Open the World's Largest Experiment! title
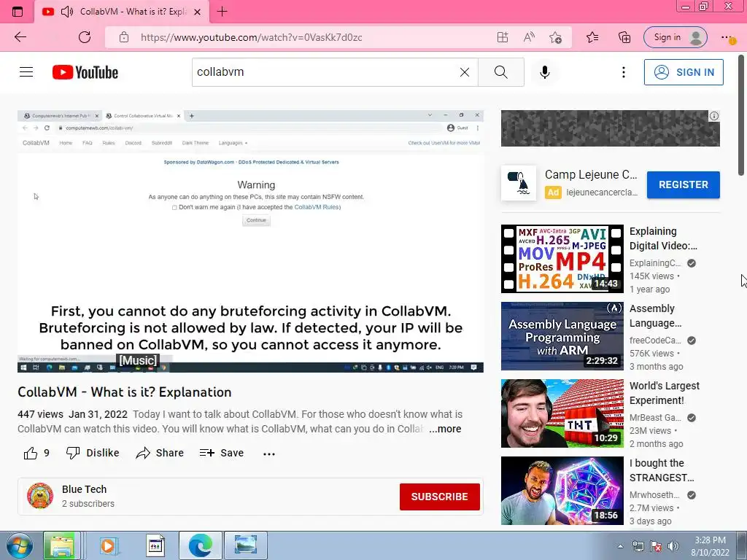The image size is (747, 560). (665, 393)
